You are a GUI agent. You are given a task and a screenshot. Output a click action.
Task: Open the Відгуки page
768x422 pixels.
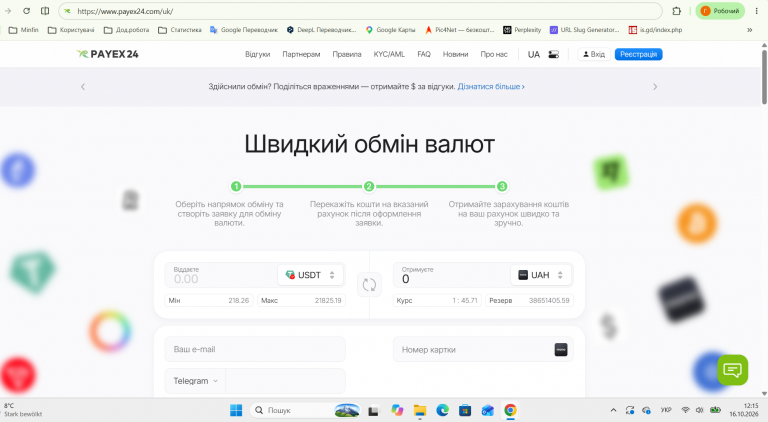point(258,54)
